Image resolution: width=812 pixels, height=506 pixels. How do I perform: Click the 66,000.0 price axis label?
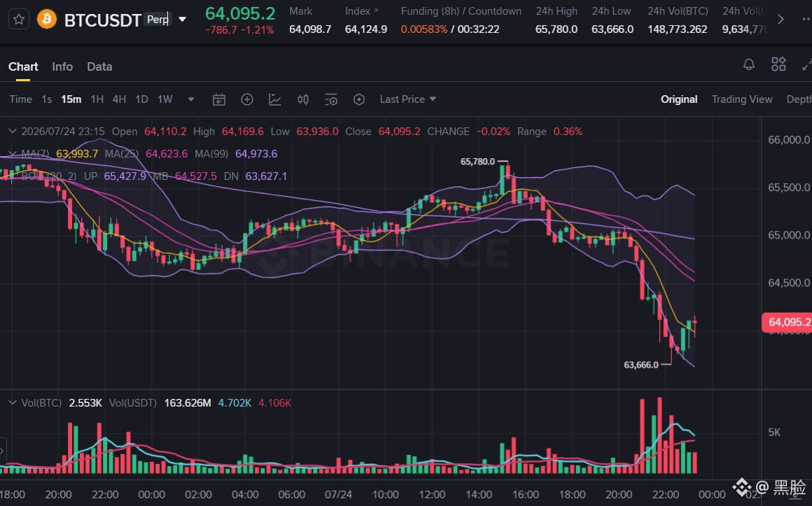[789, 140]
